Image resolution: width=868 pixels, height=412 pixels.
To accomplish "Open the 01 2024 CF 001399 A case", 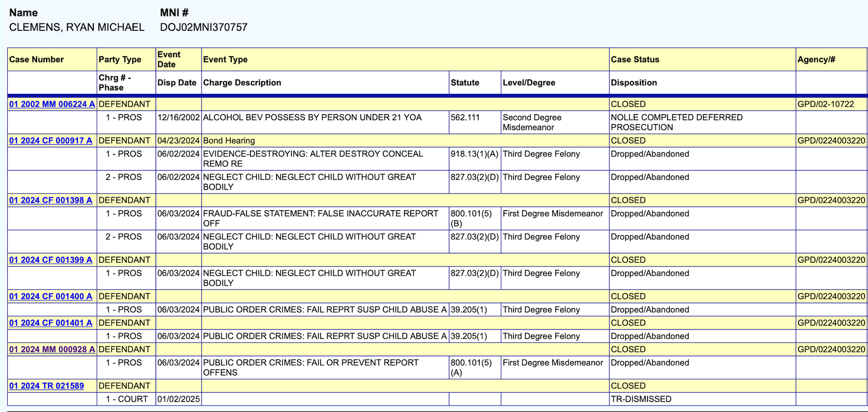I will click(x=50, y=260).
